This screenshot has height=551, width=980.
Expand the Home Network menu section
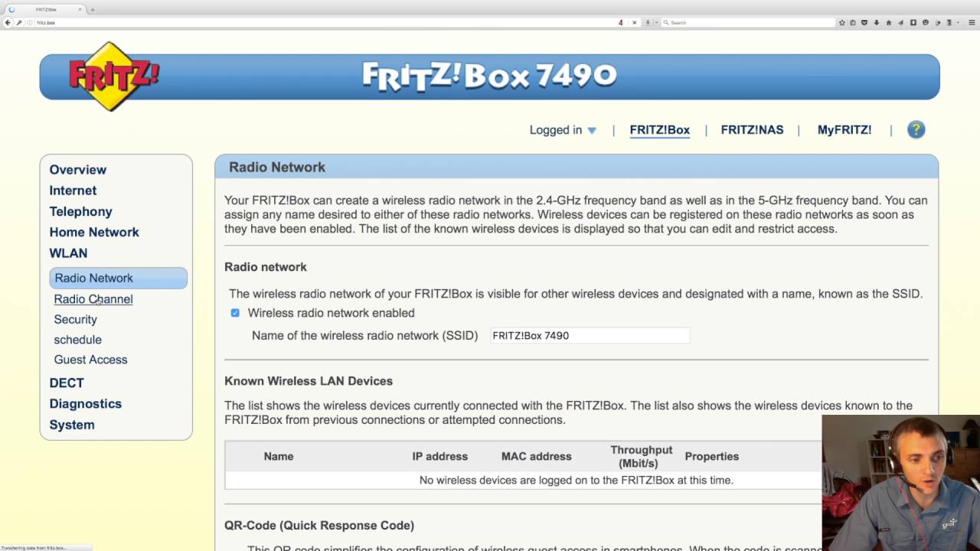[94, 232]
